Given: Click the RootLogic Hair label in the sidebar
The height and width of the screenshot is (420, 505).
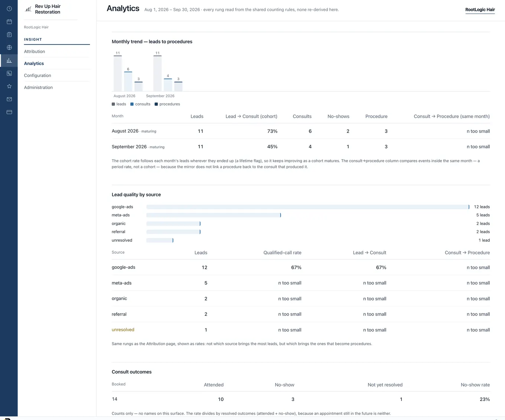Looking at the screenshot, I should [36, 27].
